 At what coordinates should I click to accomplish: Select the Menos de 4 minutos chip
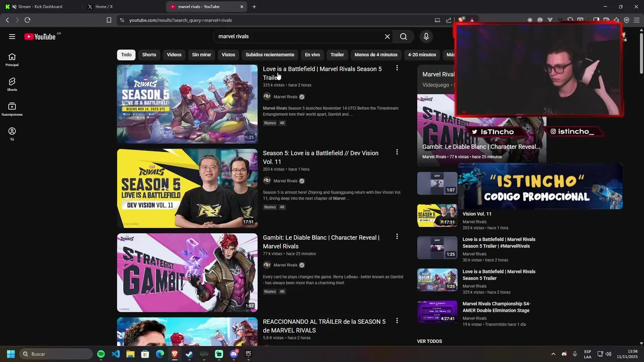click(376, 54)
